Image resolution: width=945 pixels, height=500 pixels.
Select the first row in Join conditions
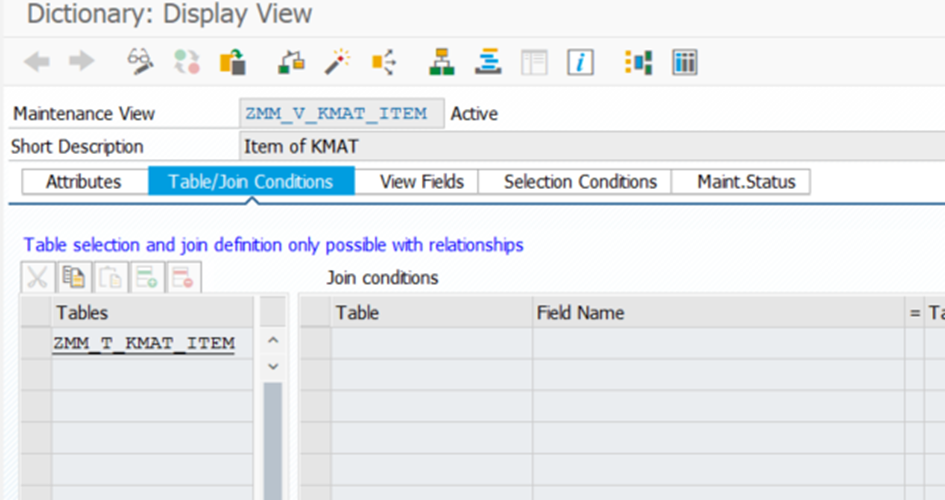pos(315,344)
